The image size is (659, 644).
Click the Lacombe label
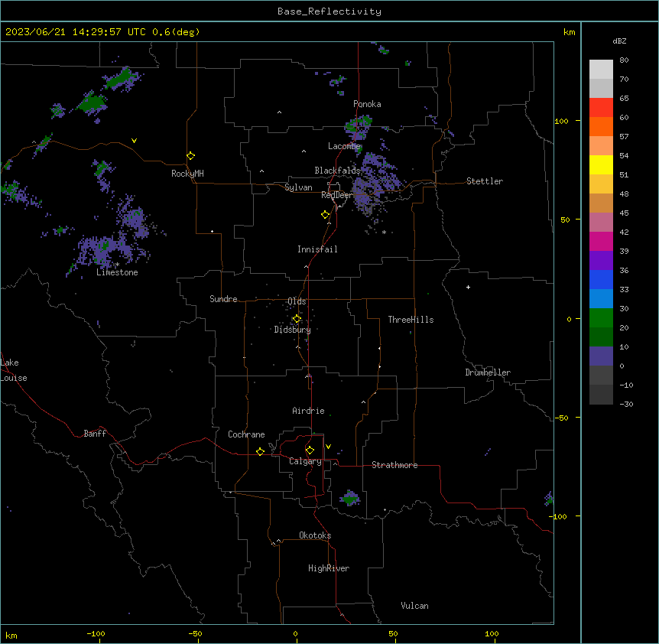coord(344,146)
